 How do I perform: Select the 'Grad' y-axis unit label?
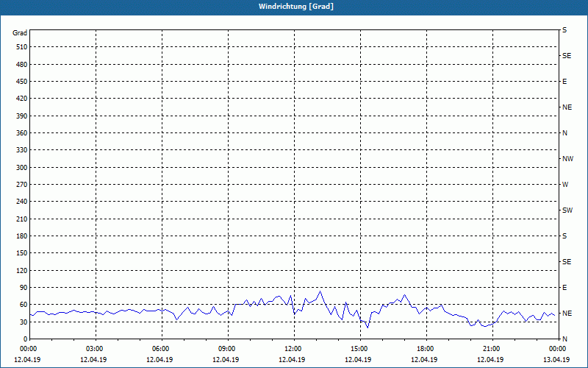tap(20, 33)
